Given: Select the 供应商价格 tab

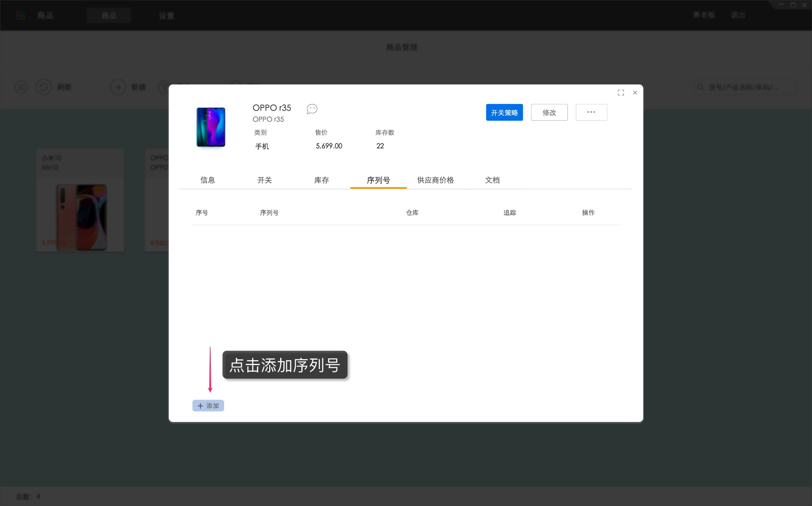Looking at the screenshot, I should coord(435,180).
